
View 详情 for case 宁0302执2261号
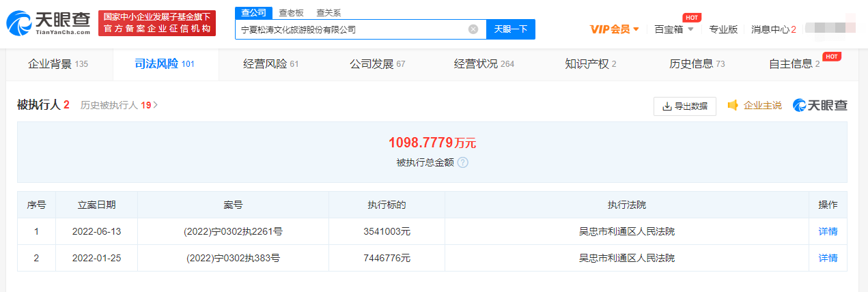[828, 231]
